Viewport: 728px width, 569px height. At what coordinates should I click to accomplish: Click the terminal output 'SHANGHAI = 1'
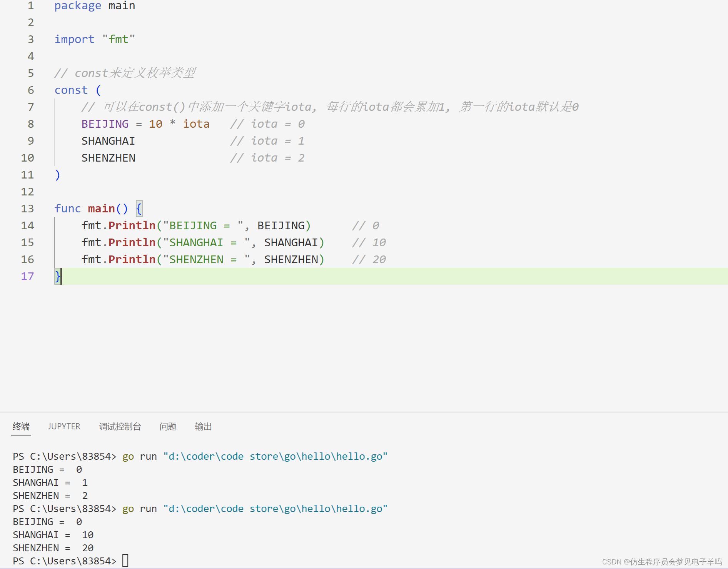click(x=50, y=482)
